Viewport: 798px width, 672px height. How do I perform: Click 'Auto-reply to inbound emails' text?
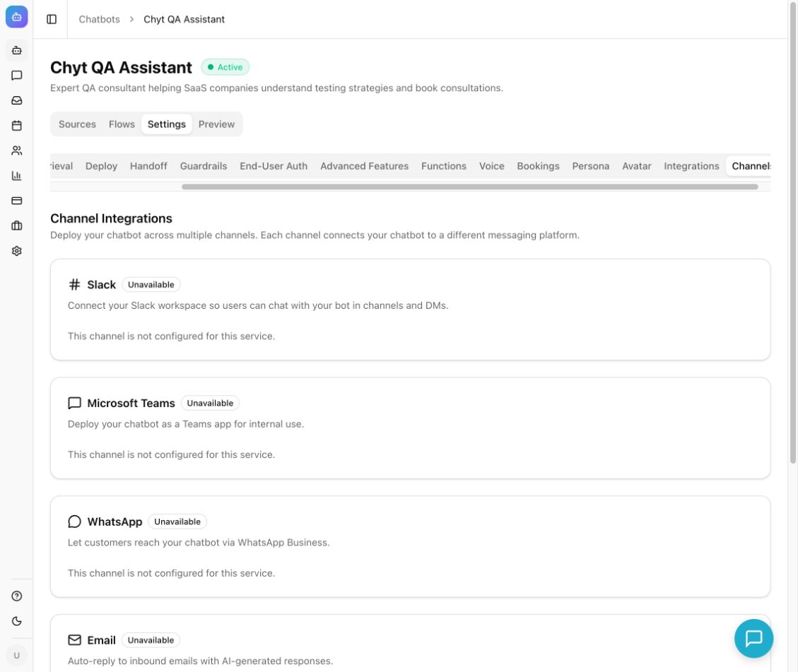201,661
